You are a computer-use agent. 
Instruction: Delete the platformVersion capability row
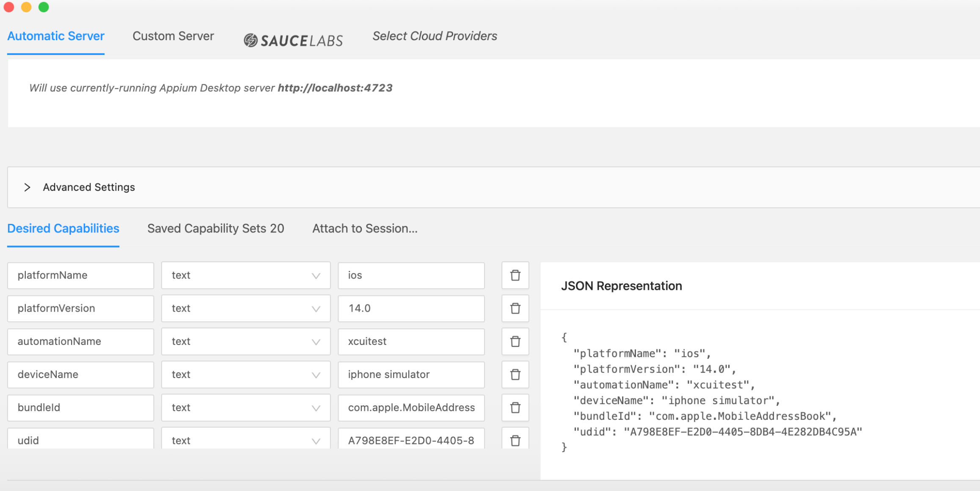tap(515, 308)
